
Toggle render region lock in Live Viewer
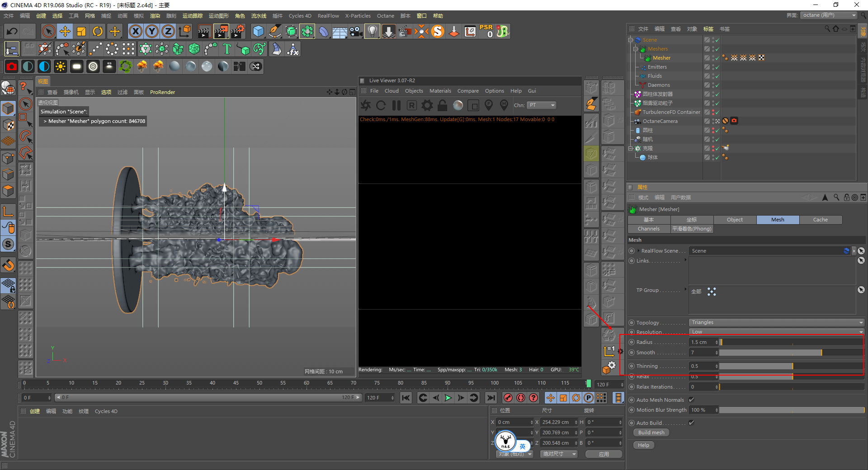coord(443,105)
